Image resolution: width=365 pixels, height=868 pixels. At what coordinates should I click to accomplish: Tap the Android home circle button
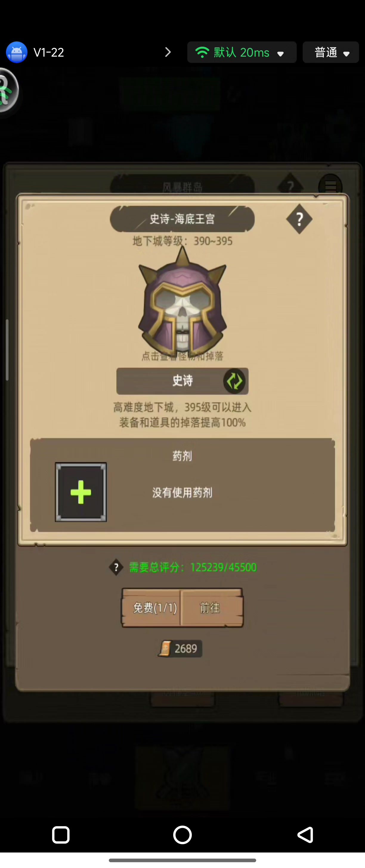182,835
